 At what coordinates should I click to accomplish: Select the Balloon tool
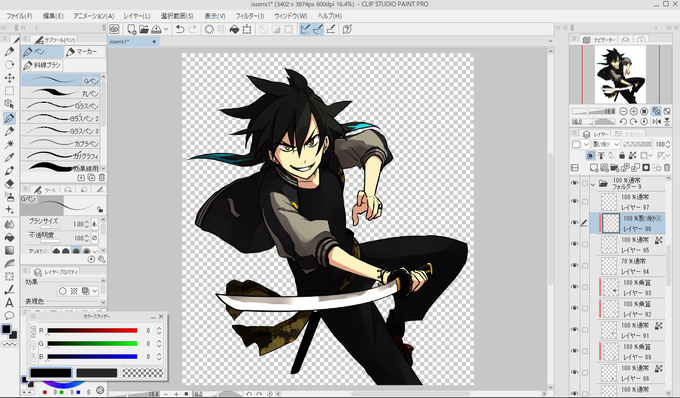click(9, 316)
